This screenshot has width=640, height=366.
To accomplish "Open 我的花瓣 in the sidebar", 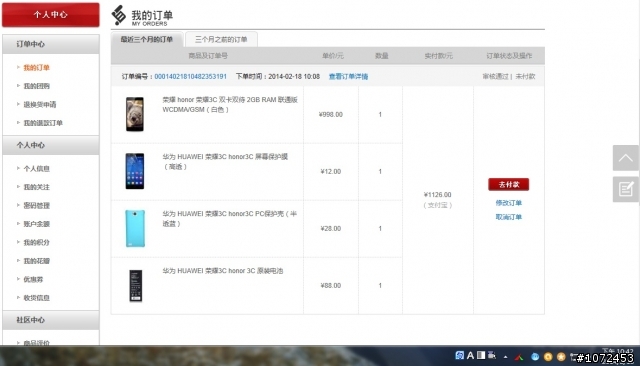I will tap(36, 261).
